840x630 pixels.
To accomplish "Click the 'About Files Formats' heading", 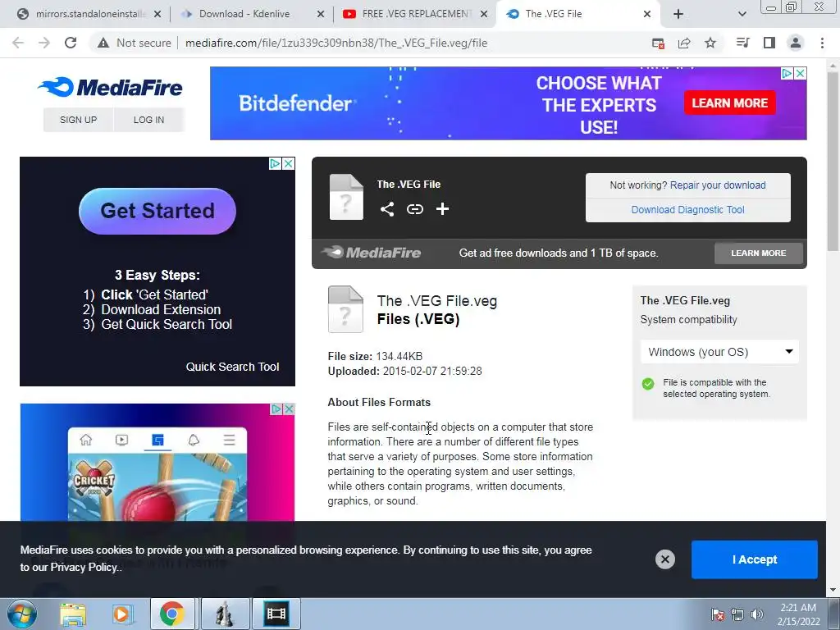I will (x=379, y=402).
